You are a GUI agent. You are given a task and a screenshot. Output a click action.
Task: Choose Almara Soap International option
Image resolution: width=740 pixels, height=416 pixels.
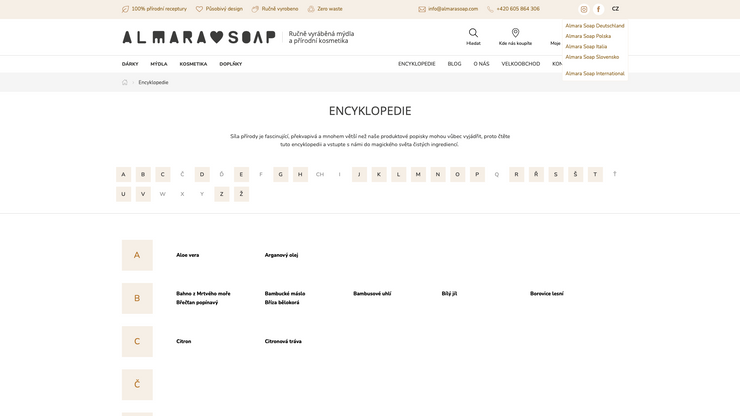coord(594,73)
